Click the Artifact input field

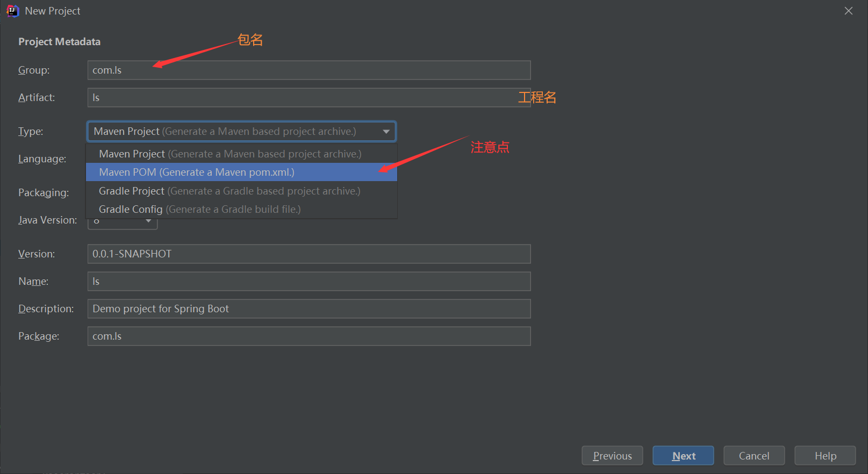[309, 98]
